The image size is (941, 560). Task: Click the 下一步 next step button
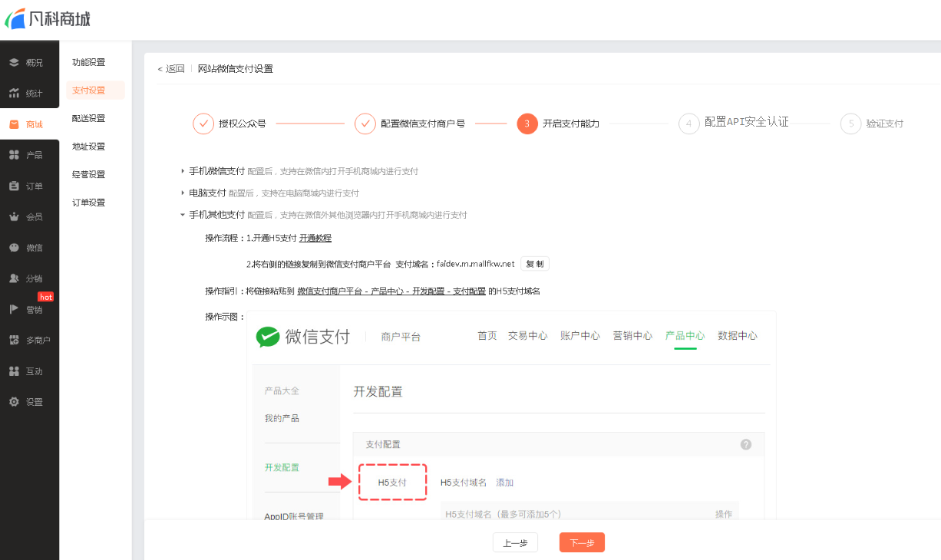pos(582,542)
